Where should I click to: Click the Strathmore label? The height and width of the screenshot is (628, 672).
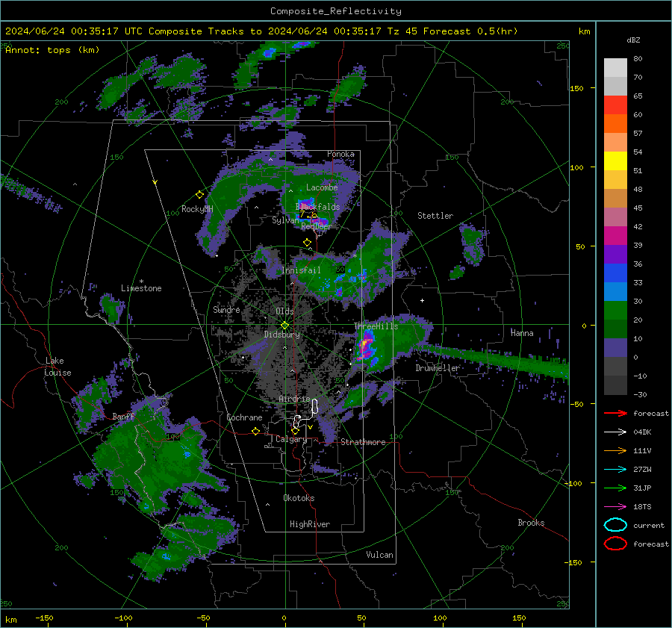[x=364, y=442]
